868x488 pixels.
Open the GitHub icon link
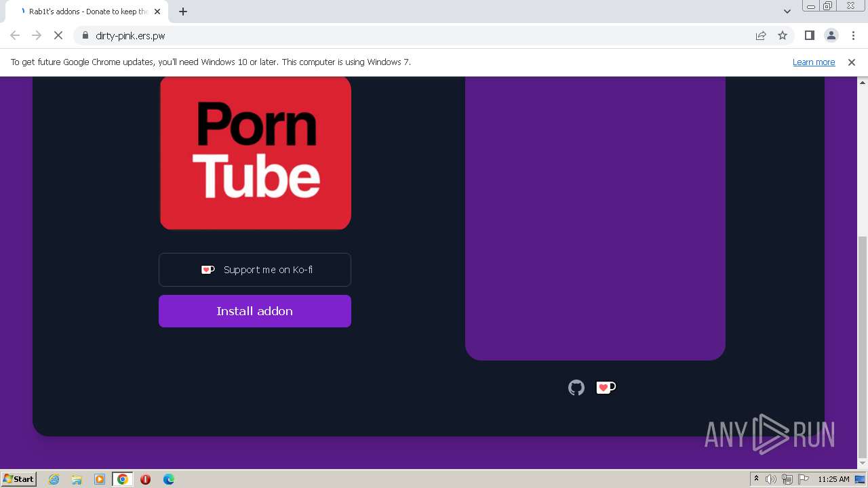pyautogui.click(x=576, y=388)
